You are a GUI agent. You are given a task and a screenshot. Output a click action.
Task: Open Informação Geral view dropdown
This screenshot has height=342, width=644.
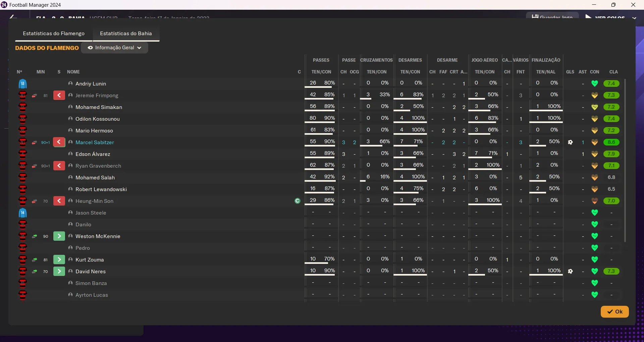tap(114, 48)
